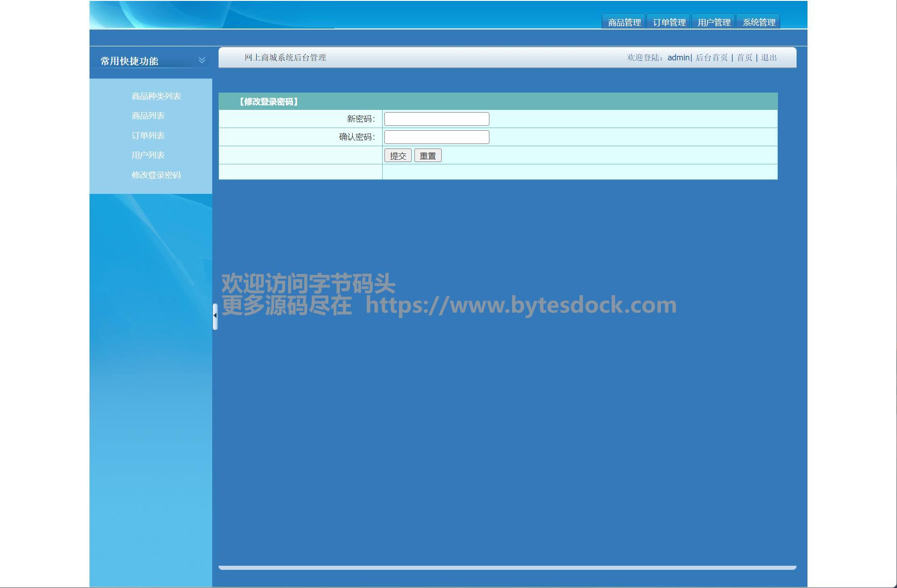The image size is (897, 588).
Task: Go to 商品列表 in the sidebar
Action: coord(148,116)
